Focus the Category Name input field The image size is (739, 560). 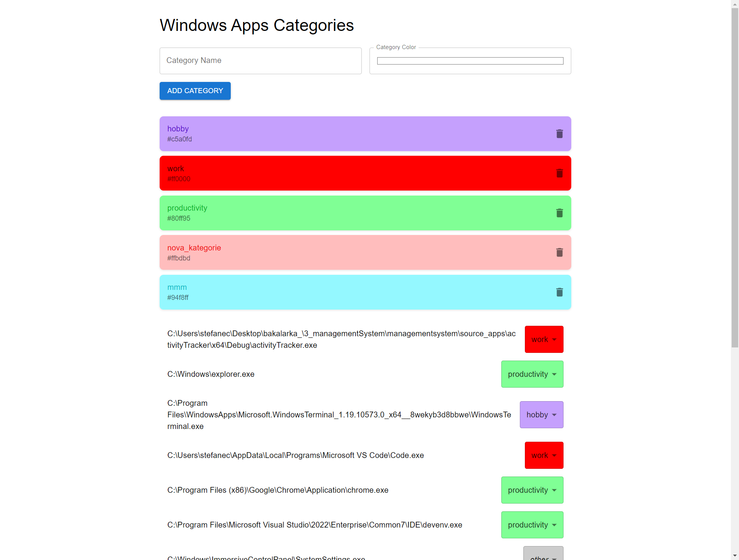pyautogui.click(x=261, y=61)
